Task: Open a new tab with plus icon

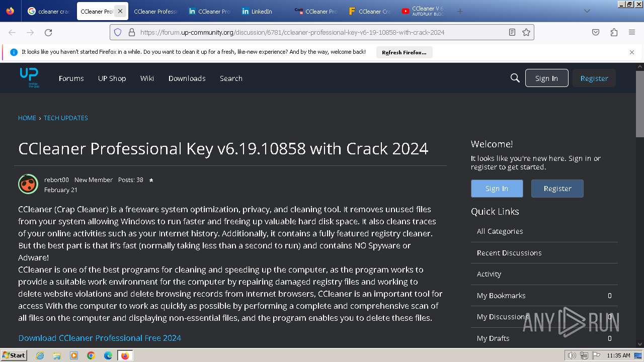Action: (x=459, y=11)
